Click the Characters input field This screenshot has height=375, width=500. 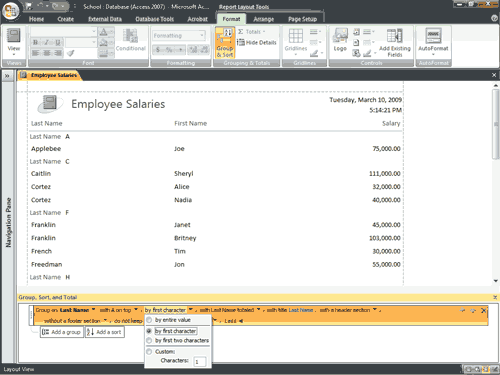tap(200, 361)
